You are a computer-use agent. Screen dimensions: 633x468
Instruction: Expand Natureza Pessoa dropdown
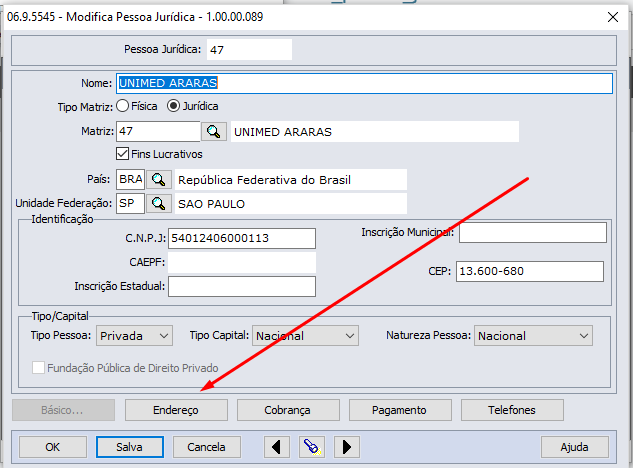(x=533, y=336)
